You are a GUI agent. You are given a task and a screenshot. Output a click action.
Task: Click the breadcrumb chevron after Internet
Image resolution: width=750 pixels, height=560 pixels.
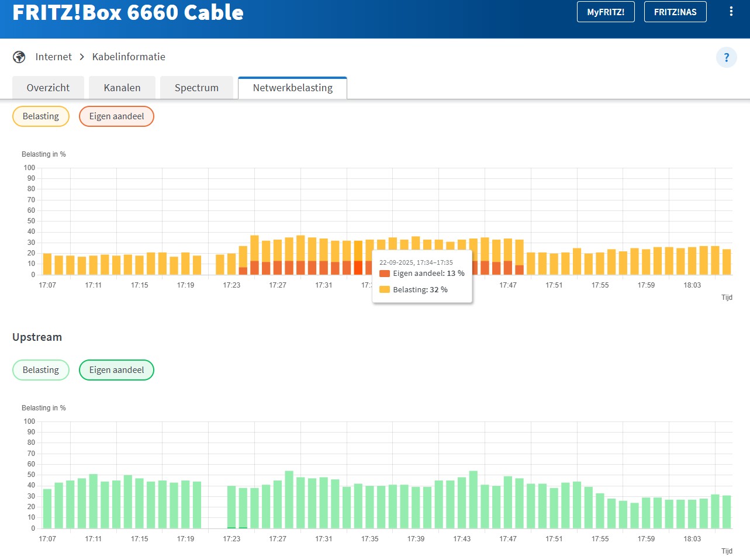[82, 57]
